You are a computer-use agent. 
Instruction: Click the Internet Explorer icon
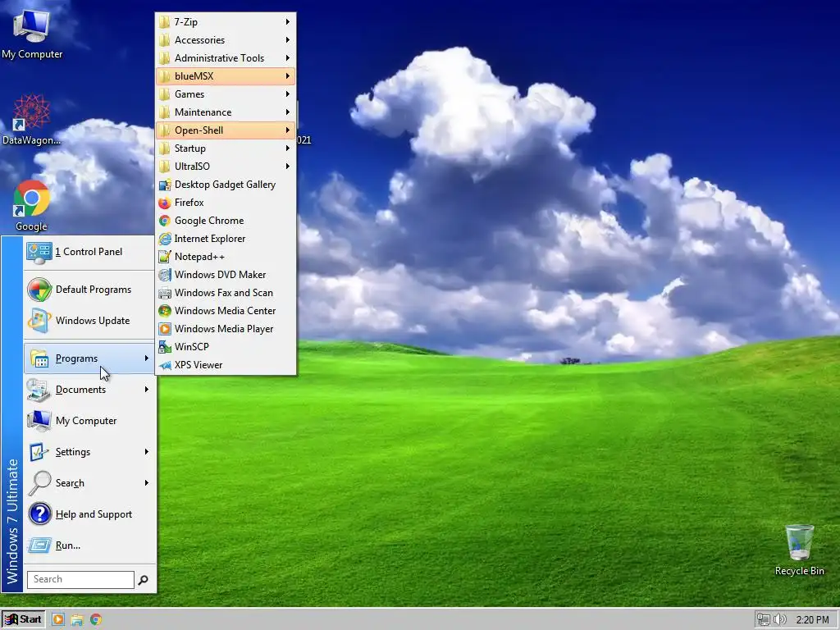(x=164, y=239)
